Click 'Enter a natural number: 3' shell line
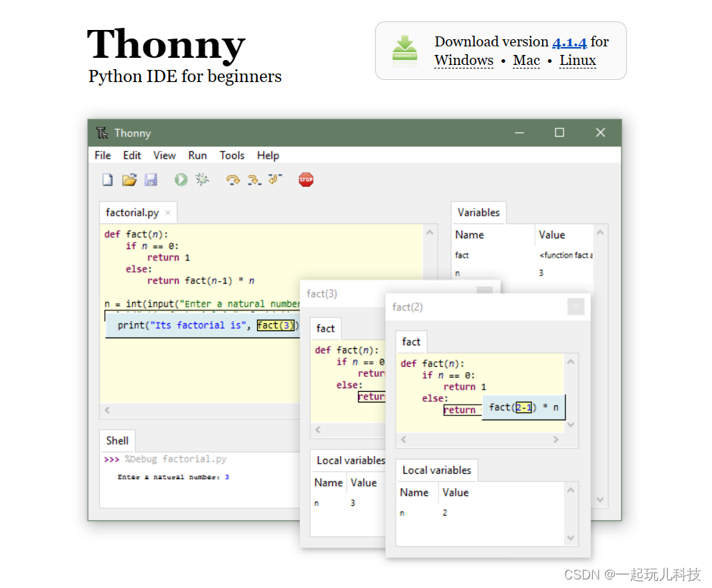Screen dimensions: 712x588 pos(173,477)
